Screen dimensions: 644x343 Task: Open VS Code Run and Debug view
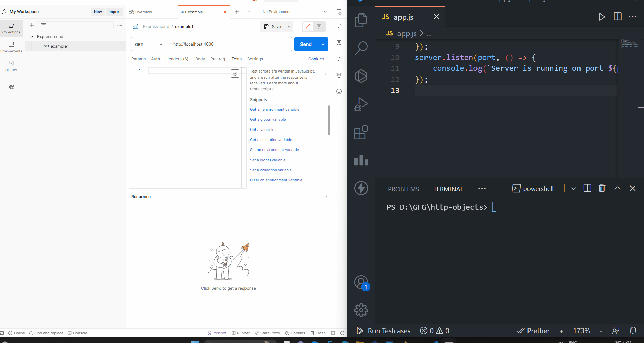tap(361, 104)
